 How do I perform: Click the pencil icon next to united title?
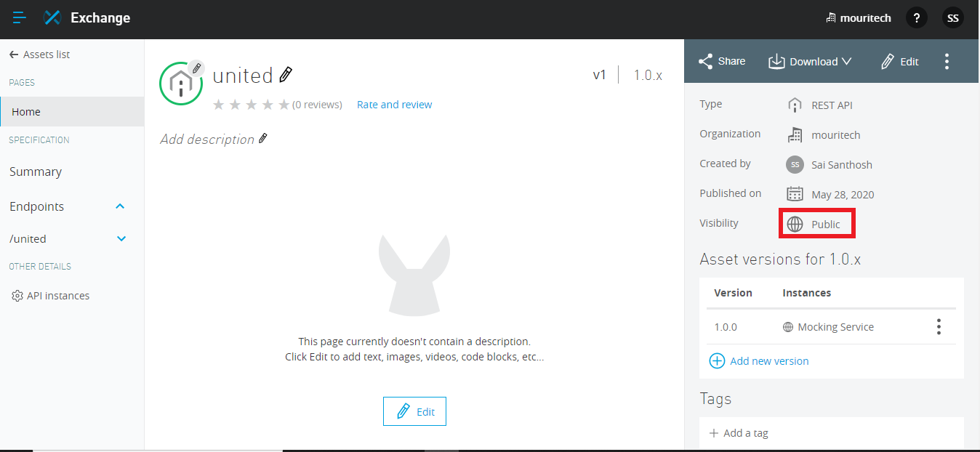[x=286, y=75]
